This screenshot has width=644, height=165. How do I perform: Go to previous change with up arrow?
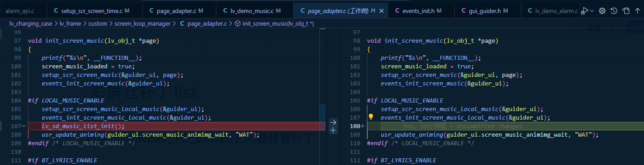(x=637, y=10)
